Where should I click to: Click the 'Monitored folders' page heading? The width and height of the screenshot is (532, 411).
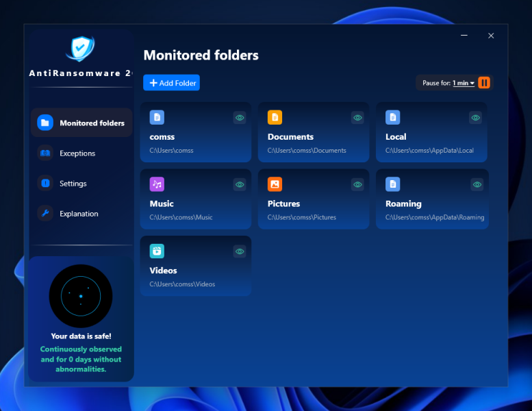(x=201, y=55)
